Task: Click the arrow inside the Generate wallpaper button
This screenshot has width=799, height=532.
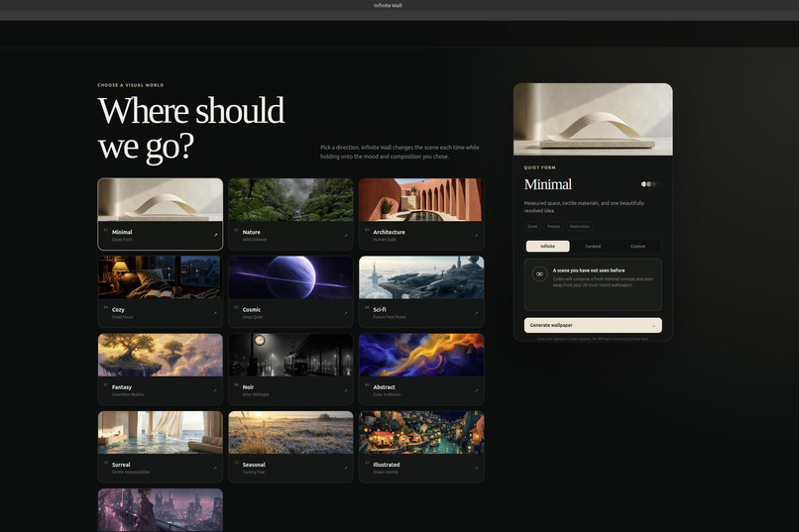Action: coord(654,325)
